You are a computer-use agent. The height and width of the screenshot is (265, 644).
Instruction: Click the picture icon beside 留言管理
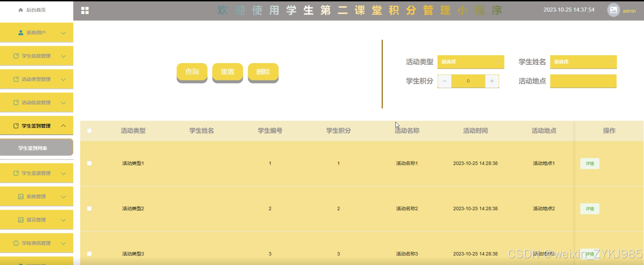pyautogui.click(x=21, y=220)
